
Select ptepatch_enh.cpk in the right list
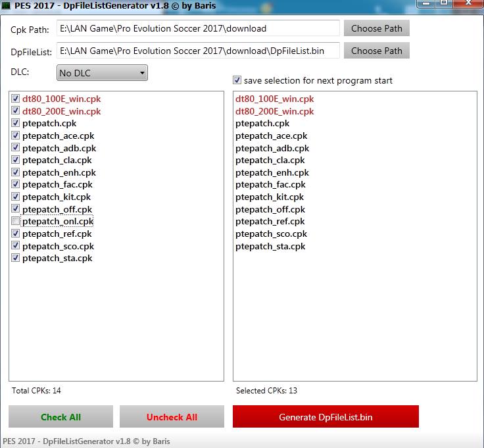[x=272, y=172]
